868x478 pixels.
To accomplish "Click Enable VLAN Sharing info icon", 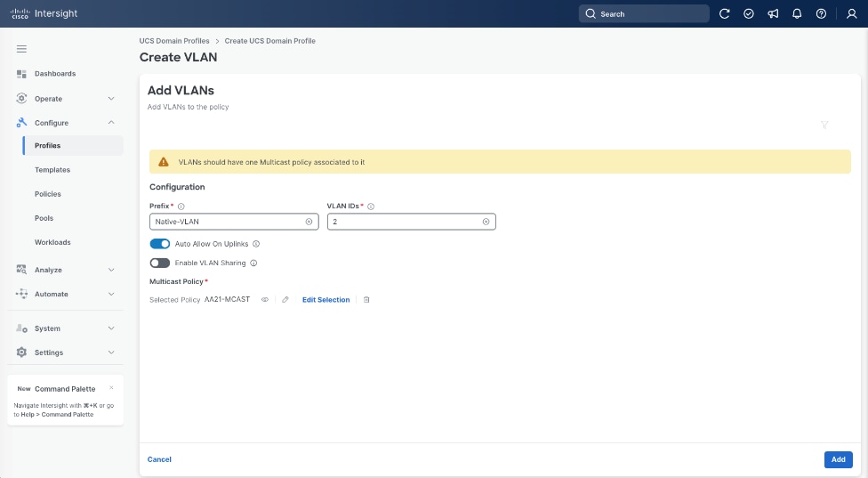I will click(253, 263).
